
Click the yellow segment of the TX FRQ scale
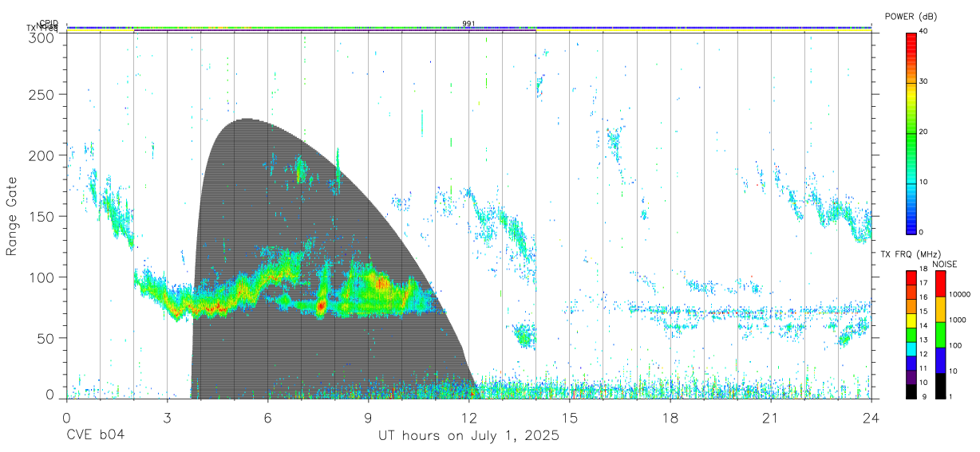(x=911, y=319)
